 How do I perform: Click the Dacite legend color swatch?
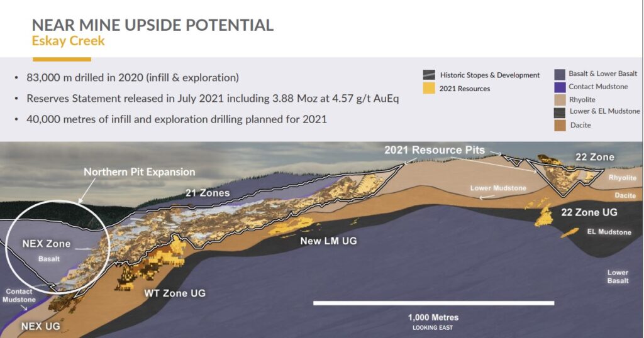coord(560,125)
